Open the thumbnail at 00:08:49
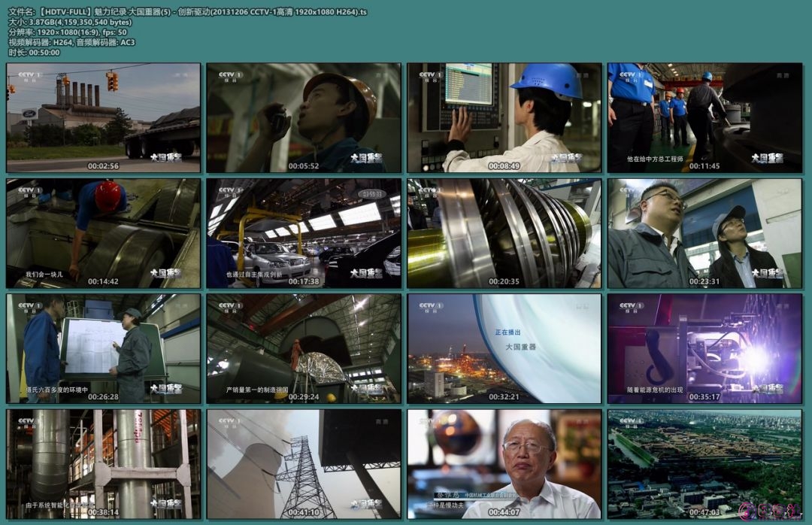Screen dimensions: 812x525 (504, 117)
